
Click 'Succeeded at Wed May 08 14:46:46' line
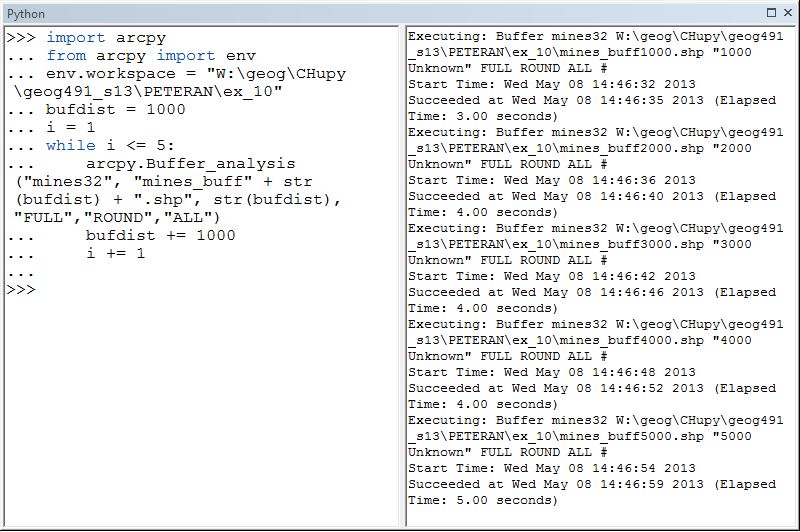(592, 292)
